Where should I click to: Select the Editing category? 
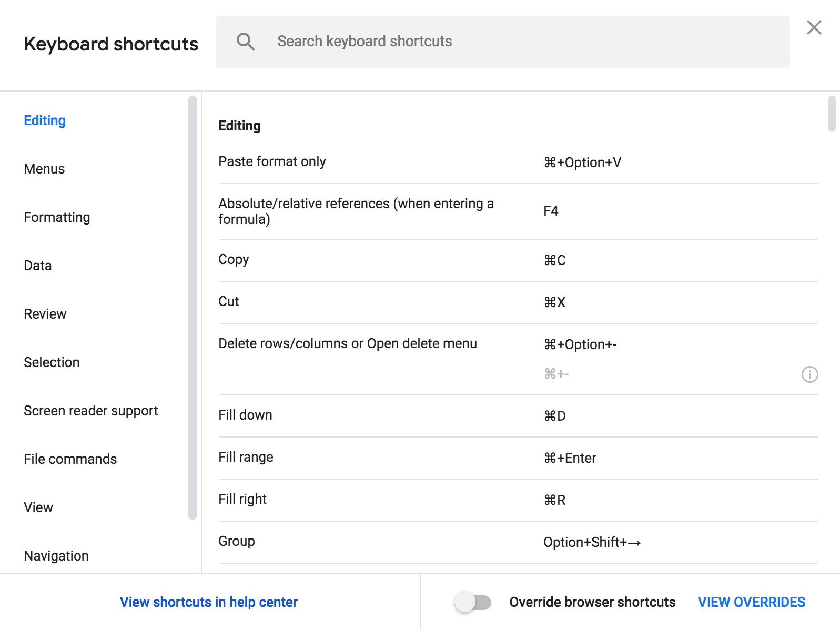click(45, 120)
